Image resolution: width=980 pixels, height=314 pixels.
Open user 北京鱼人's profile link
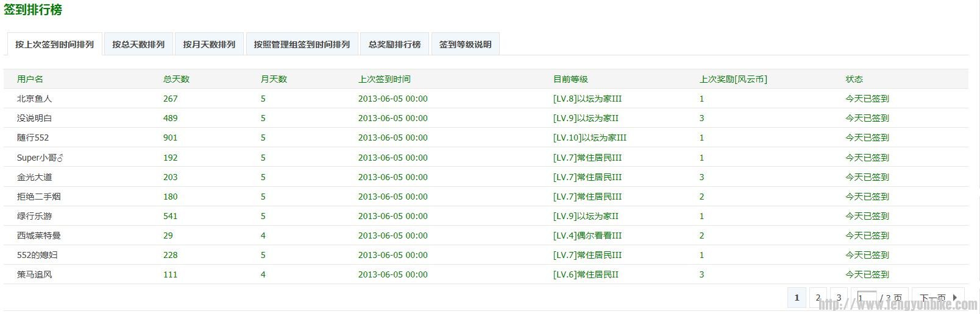tap(34, 99)
